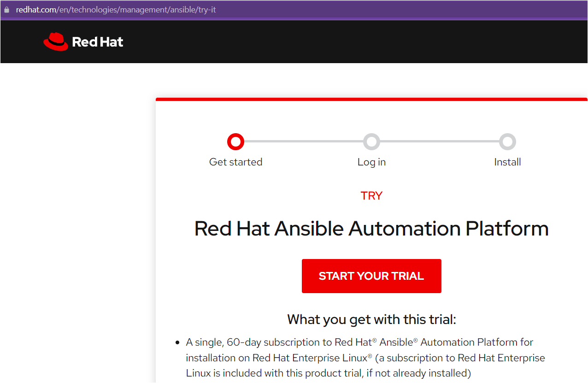588x383 pixels.
Task: Click the Red Hat wordmark in the header
Action: tap(98, 41)
